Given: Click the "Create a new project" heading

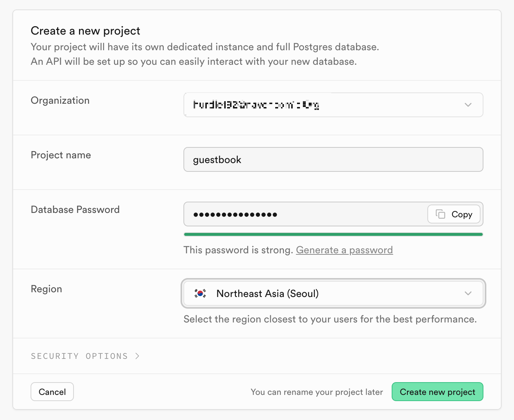Looking at the screenshot, I should [x=85, y=31].
